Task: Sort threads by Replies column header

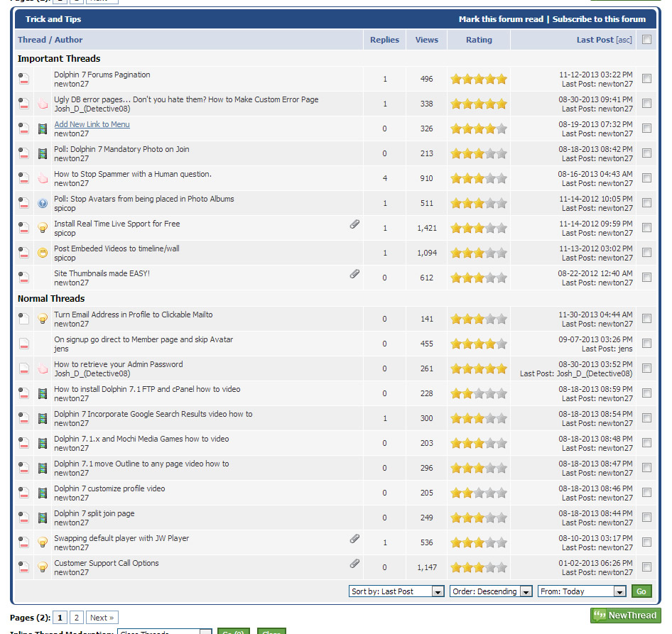Action: tap(384, 40)
